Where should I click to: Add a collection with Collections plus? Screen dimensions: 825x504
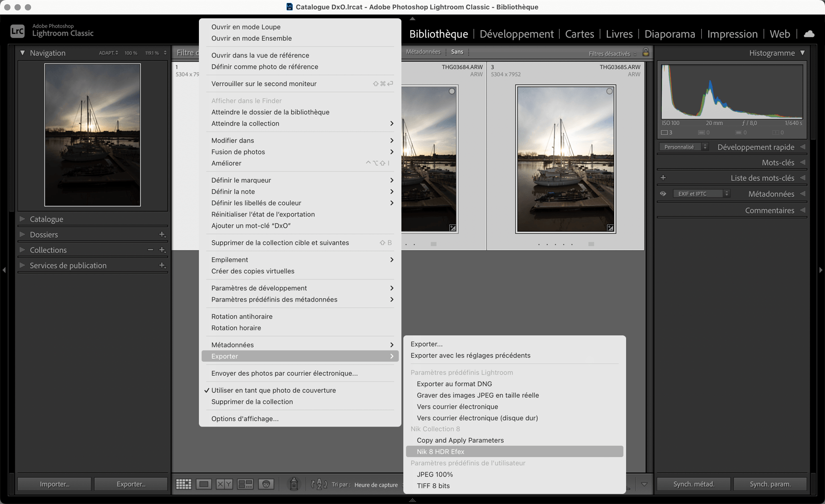(162, 250)
